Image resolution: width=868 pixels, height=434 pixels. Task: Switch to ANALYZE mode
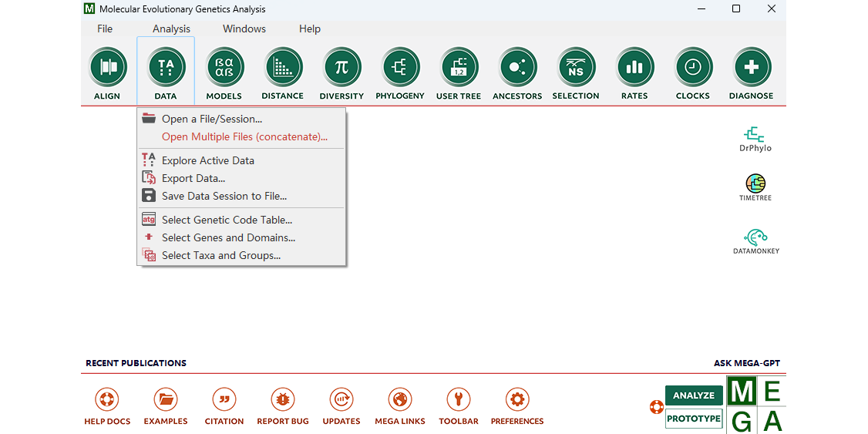[x=694, y=395]
